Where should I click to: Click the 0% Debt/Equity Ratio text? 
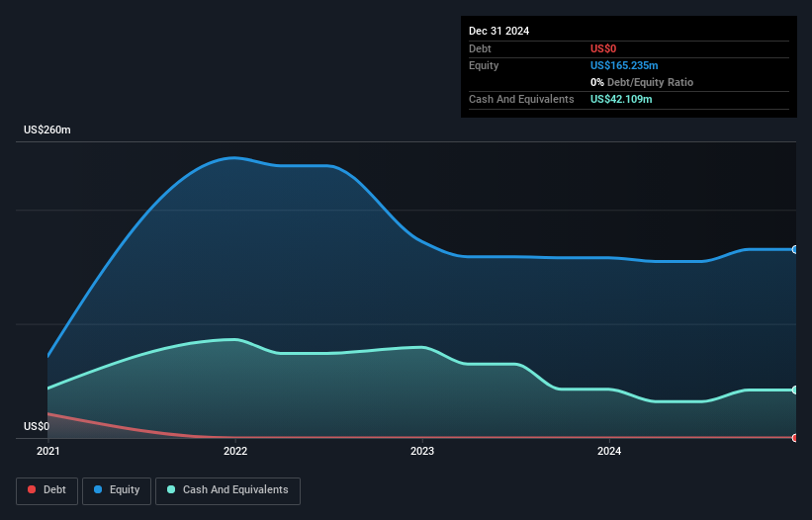click(x=642, y=82)
